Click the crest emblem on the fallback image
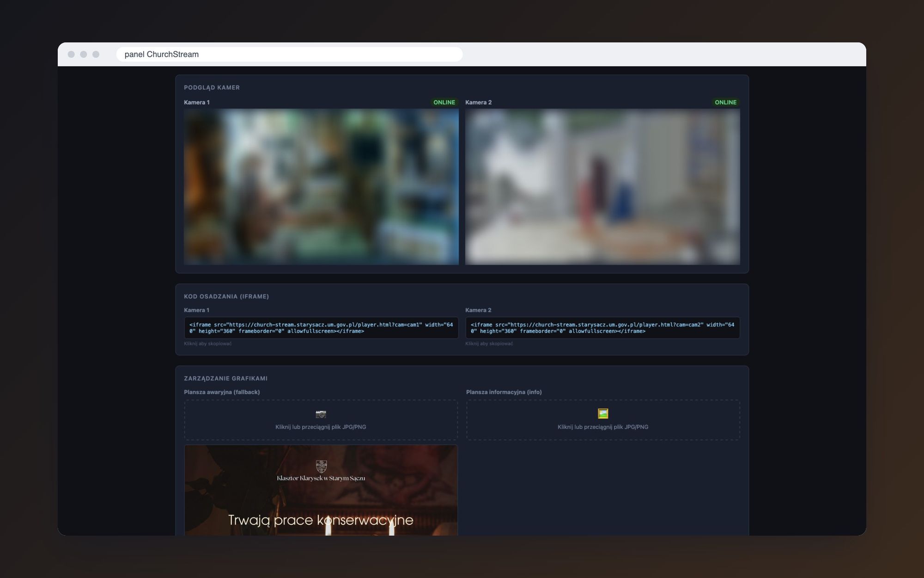The image size is (924, 578). [x=321, y=466]
